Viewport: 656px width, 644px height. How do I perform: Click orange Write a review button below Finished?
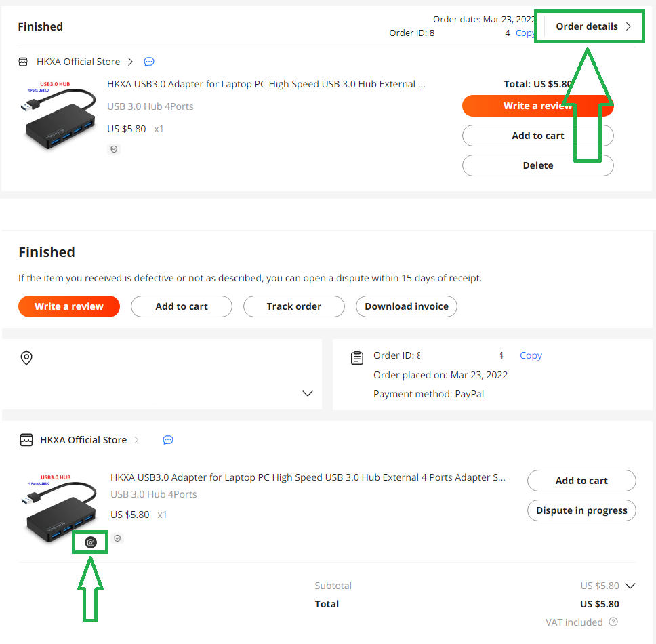pyautogui.click(x=69, y=306)
